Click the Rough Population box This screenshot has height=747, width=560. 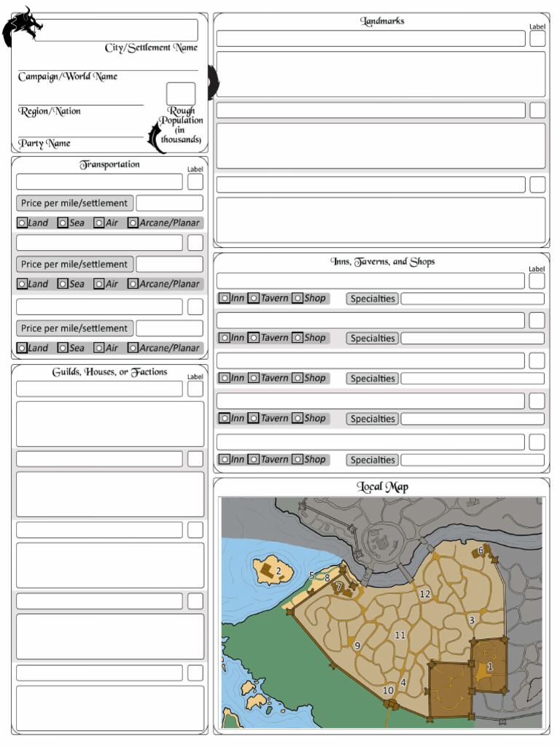(x=181, y=93)
